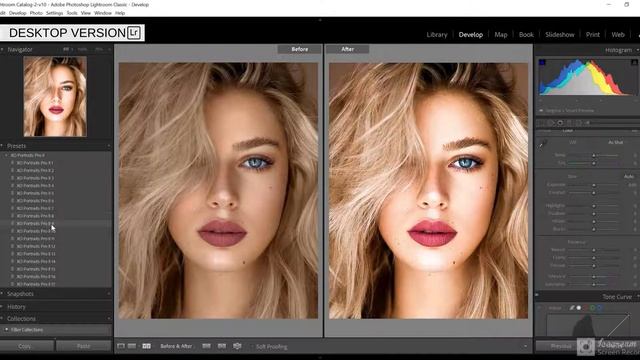The height and width of the screenshot is (360, 640).
Task: Apply the first XO Portraits Pro preset
Action: click(x=35, y=163)
